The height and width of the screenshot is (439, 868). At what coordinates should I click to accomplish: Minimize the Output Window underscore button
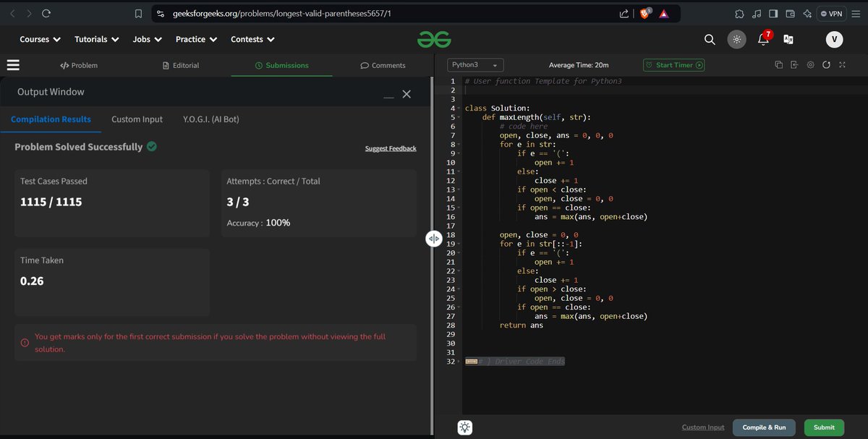(388, 96)
